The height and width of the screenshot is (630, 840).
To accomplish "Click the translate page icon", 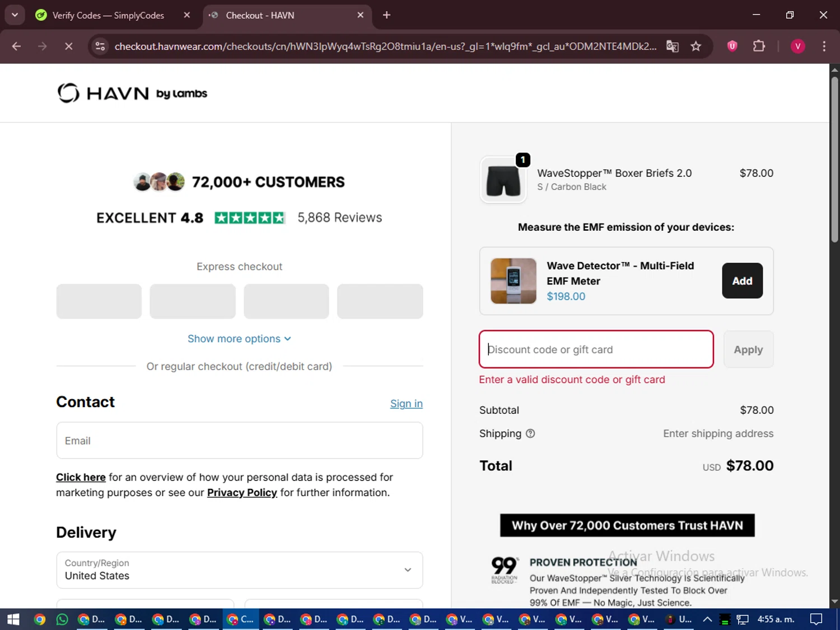I will click(x=673, y=46).
